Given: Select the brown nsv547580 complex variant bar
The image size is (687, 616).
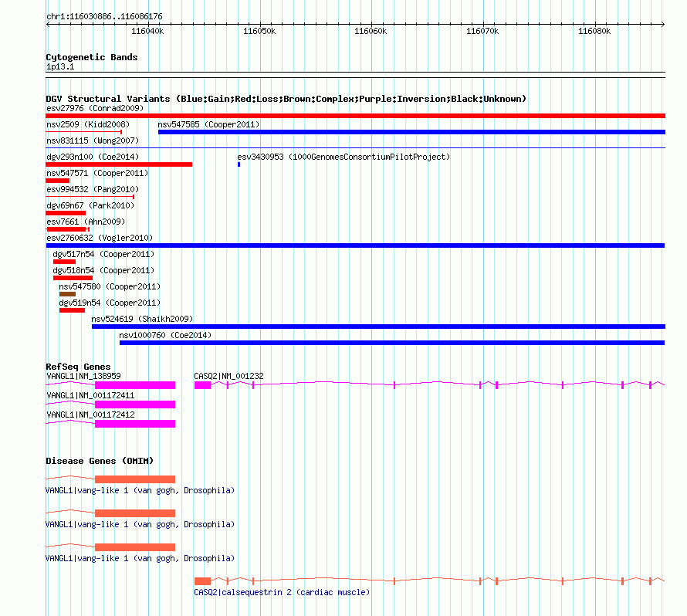Looking at the screenshot, I should [x=67, y=294].
